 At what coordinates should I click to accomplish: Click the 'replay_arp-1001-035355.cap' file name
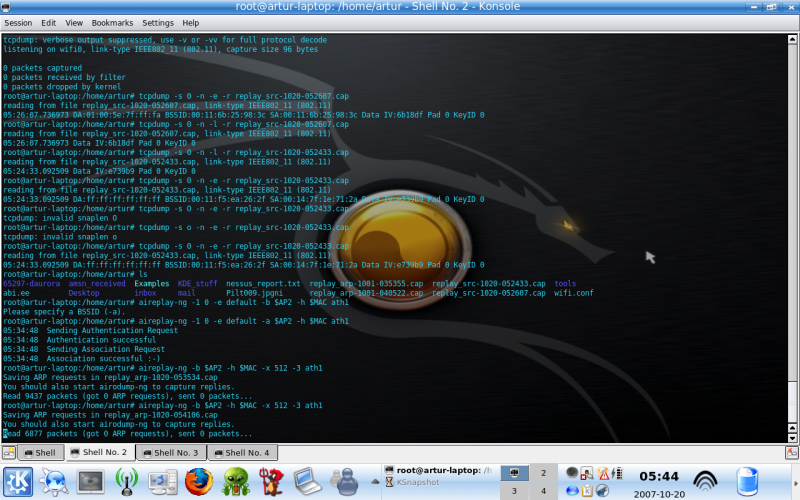point(366,284)
